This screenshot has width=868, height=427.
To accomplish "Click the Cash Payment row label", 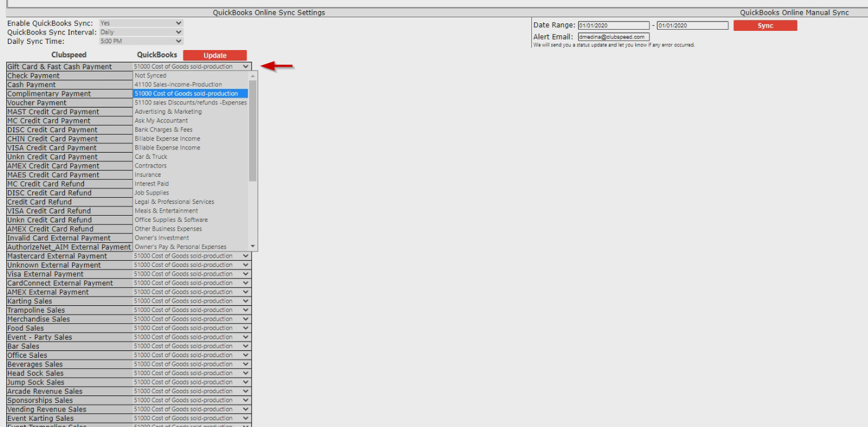I will pyautogui.click(x=32, y=85).
